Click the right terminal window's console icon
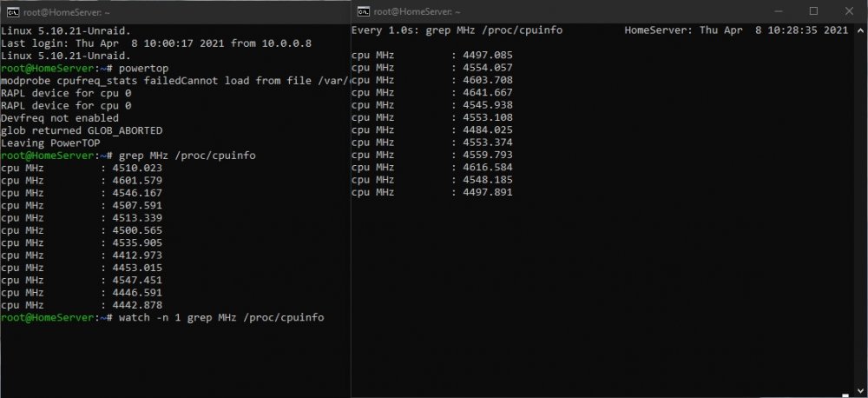Screen dimensions: 868x398 pyautogui.click(x=363, y=11)
